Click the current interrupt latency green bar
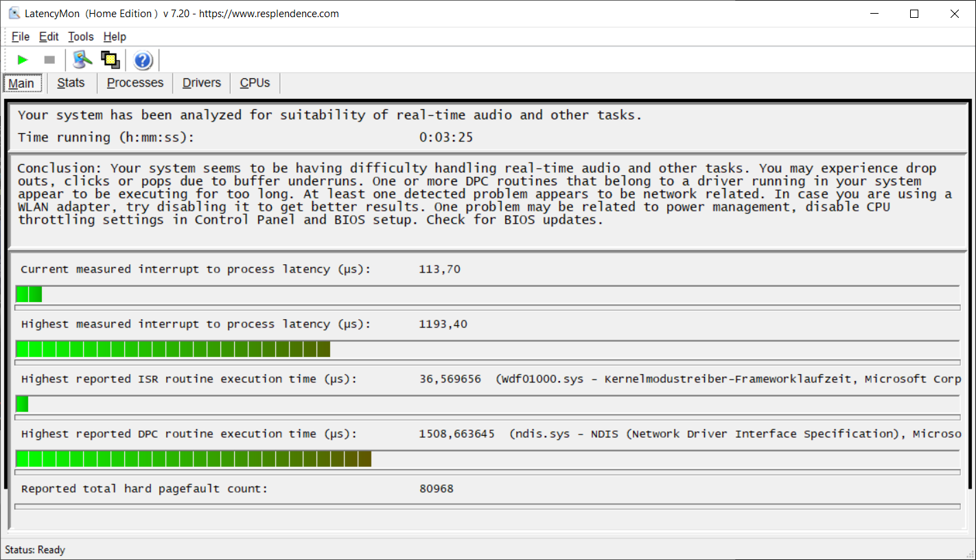Screen dimensions: 976x560 29,294
